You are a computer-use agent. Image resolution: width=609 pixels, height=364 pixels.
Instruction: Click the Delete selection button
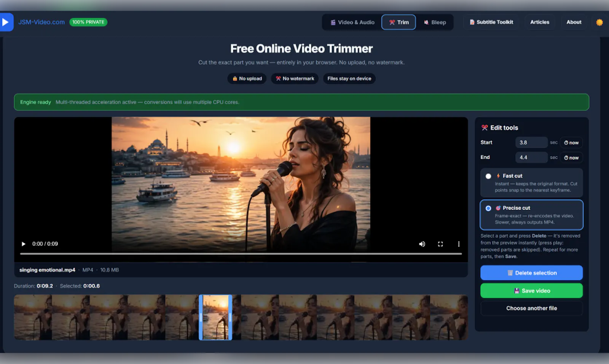pos(531,273)
